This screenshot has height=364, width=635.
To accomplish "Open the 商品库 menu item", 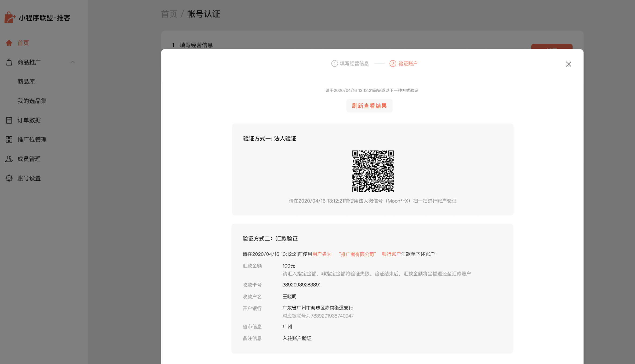I will click(x=26, y=82).
